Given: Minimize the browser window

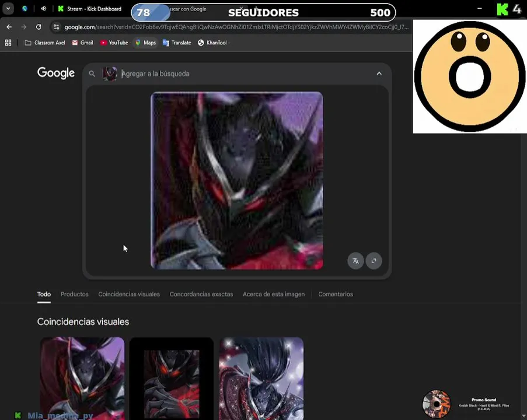Looking at the screenshot, I should pyautogui.click(x=480, y=8).
